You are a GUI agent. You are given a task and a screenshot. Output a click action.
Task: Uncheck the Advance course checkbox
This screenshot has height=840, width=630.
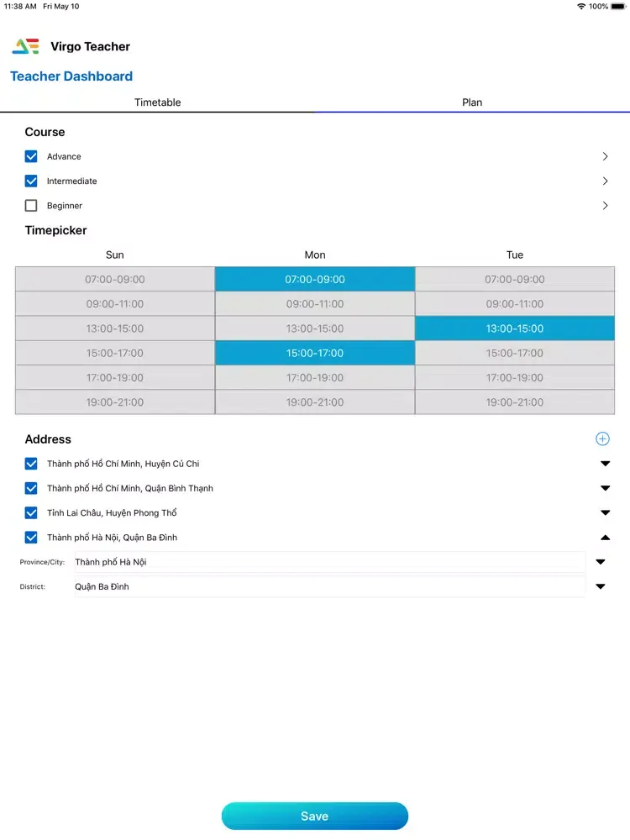click(x=31, y=156)
